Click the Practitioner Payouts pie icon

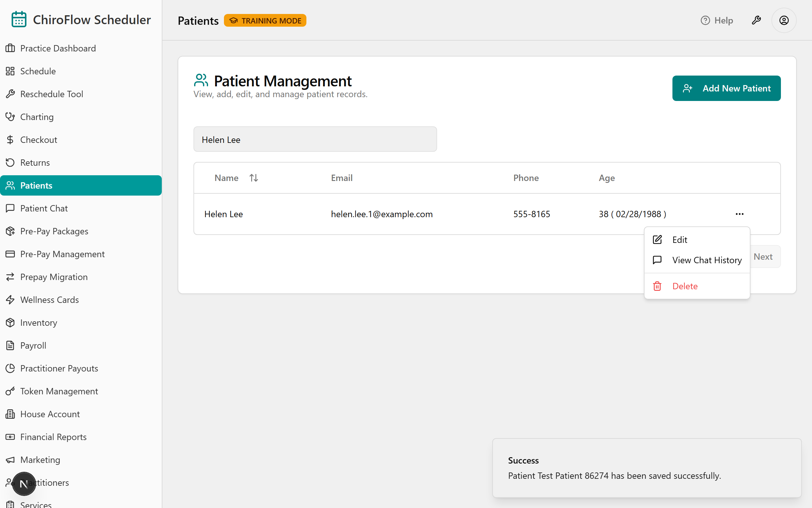coord(10,368)
